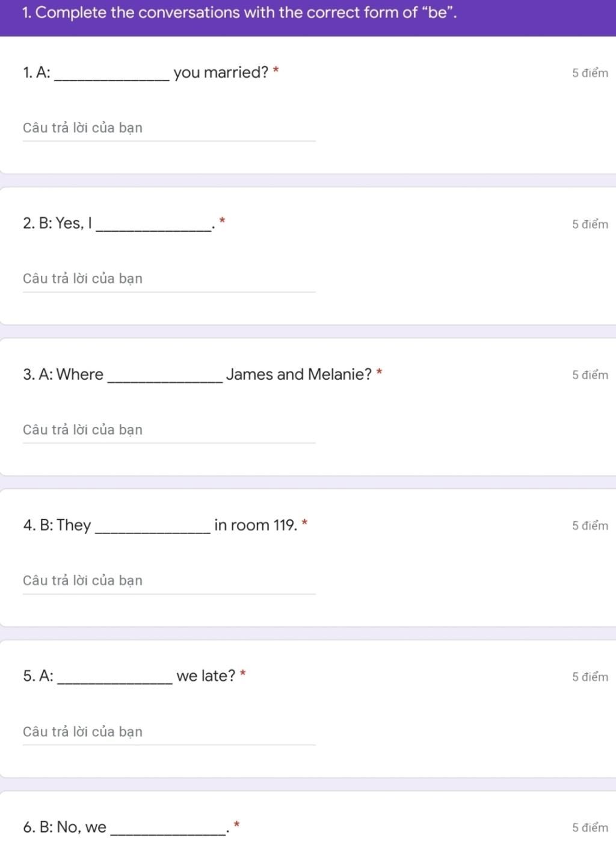Click the "5. A: ... we late?" question text

tap(129, 676)
